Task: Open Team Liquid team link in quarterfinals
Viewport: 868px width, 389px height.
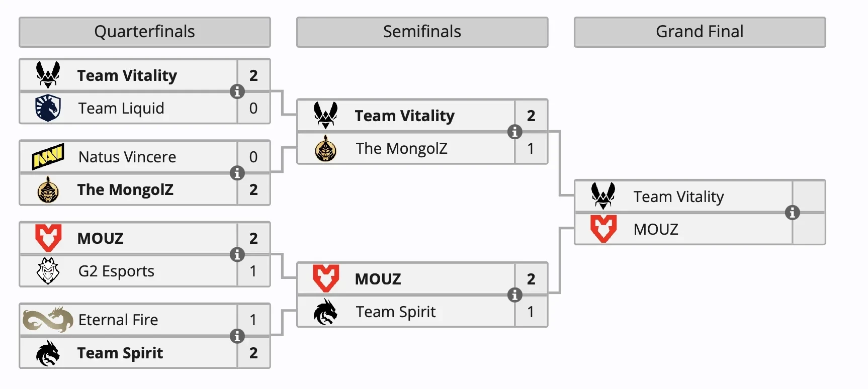Action: coord(121,109)
